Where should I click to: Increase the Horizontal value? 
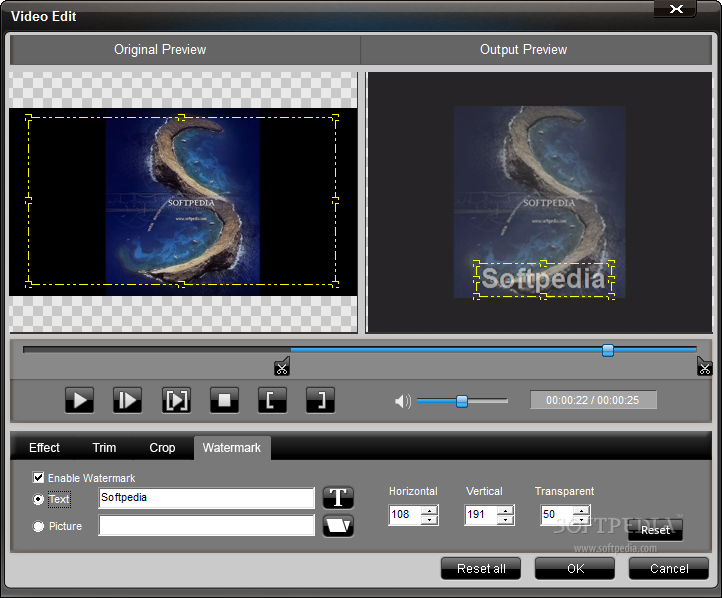click(430, 510)
